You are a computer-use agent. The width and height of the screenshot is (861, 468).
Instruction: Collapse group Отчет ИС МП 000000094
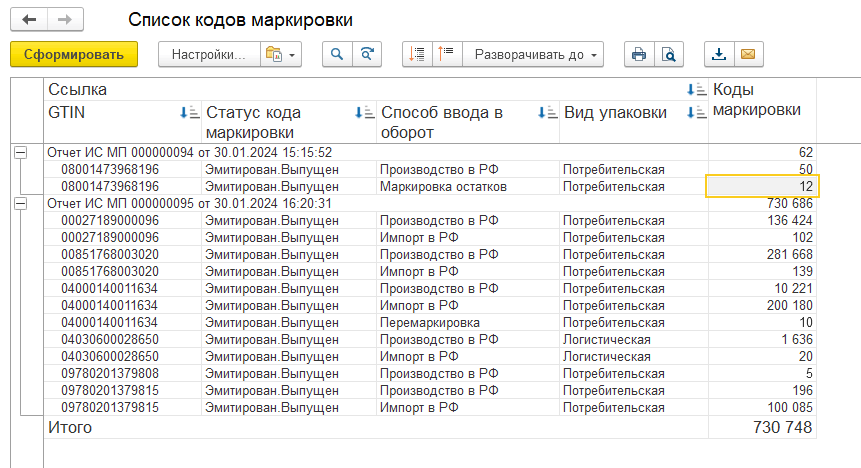(19, 152)
